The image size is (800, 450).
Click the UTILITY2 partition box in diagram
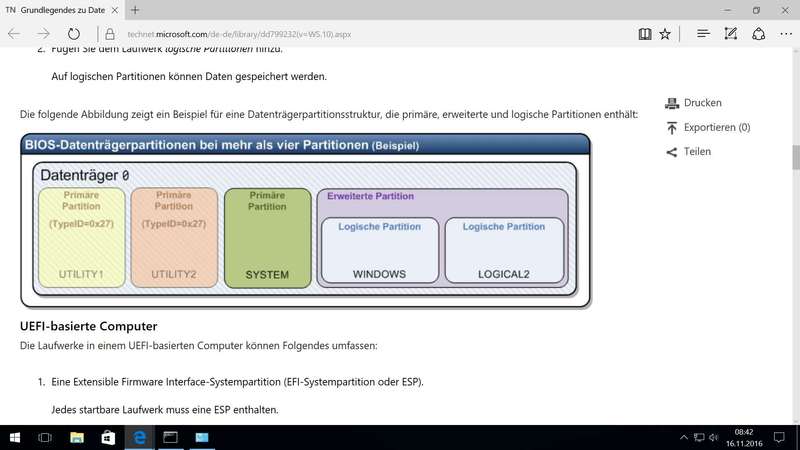(174, 237)
